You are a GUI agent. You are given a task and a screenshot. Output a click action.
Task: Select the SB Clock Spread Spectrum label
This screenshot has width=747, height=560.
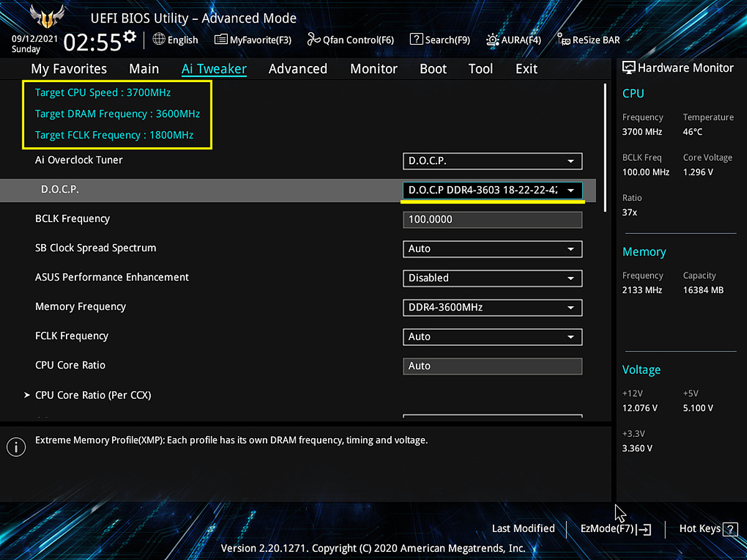point(95,248)
